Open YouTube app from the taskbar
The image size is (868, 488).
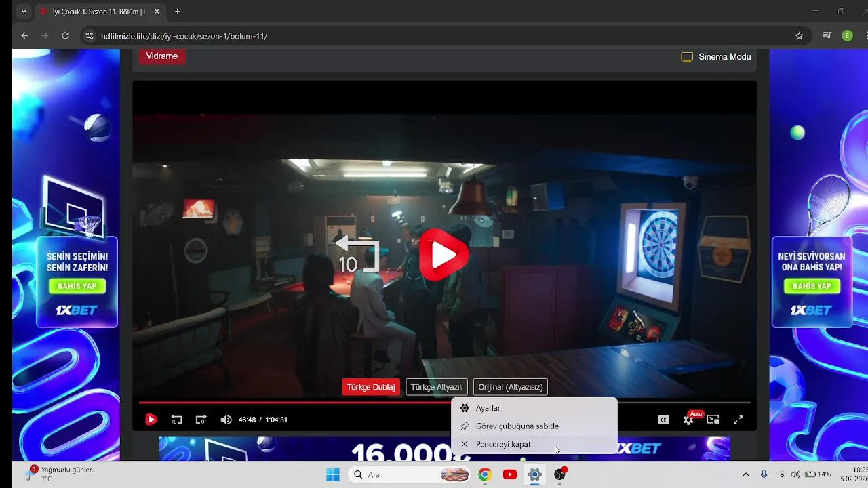pos(510,474)
